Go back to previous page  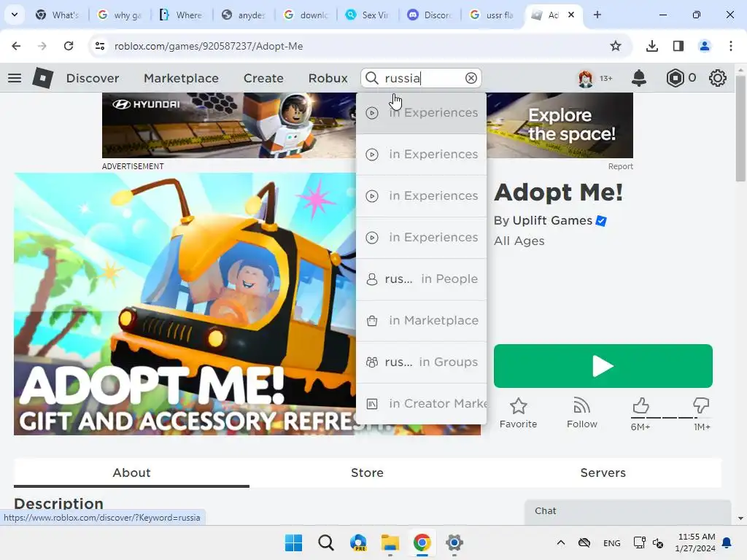click(x=16, y=46)
